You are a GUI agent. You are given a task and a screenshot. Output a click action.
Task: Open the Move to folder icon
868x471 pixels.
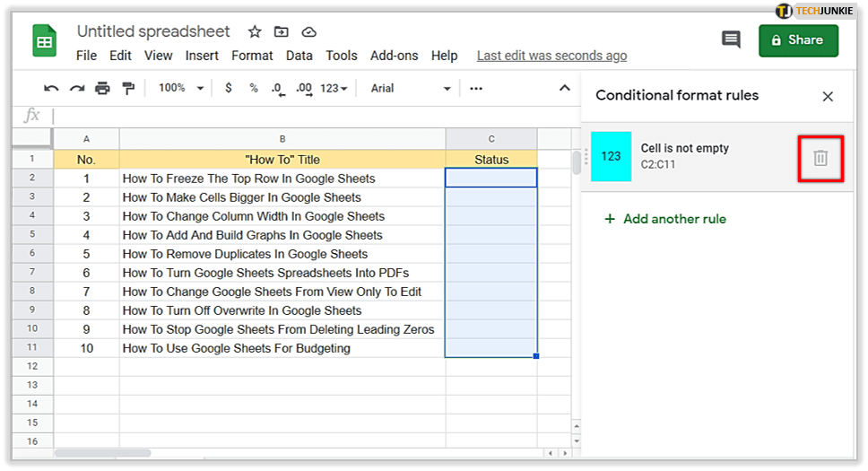click(282, 31)
